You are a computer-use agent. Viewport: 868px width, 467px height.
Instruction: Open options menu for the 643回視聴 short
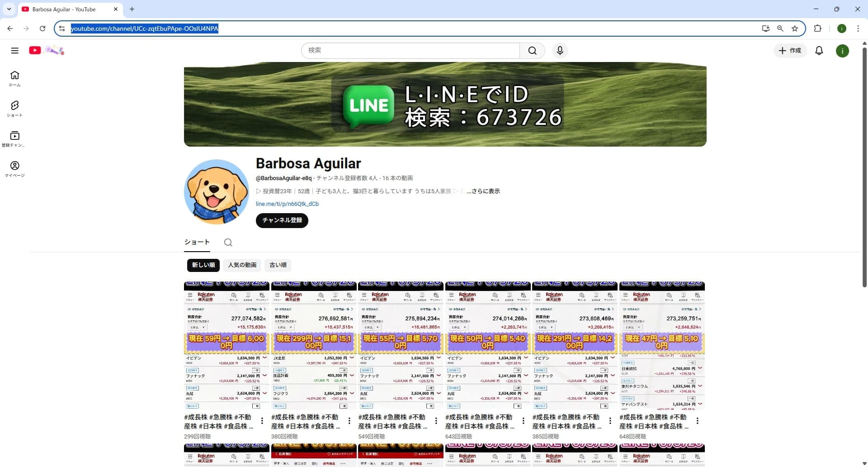click(x=524, y=421)
